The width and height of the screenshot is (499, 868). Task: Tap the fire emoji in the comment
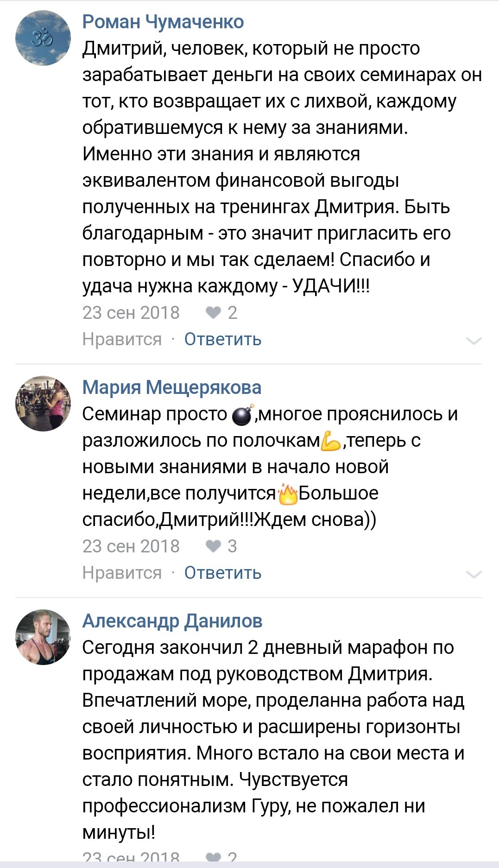pos(287,494)
